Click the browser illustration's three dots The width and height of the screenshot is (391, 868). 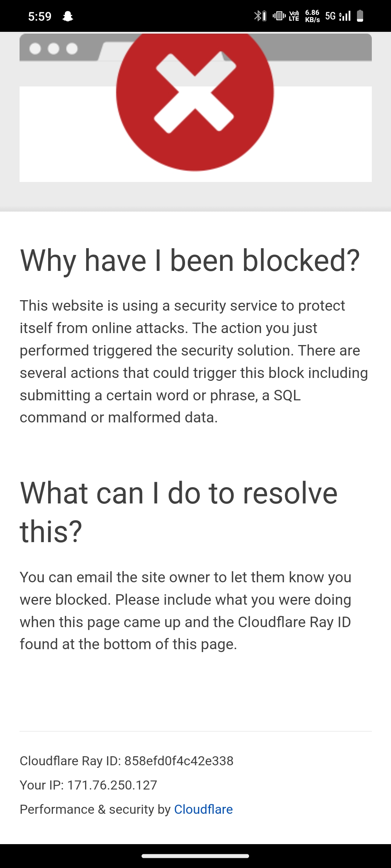click(53, 48)
